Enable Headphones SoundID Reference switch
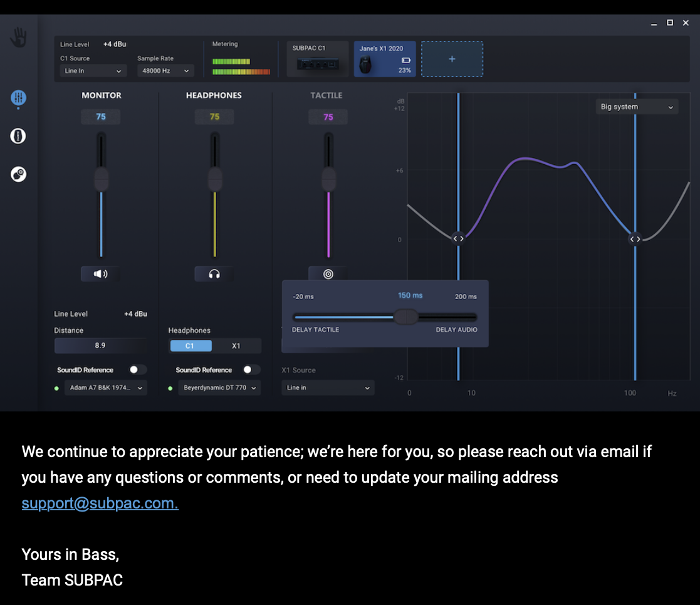Screen dimensions: 700x605 [x=251, y=370]
